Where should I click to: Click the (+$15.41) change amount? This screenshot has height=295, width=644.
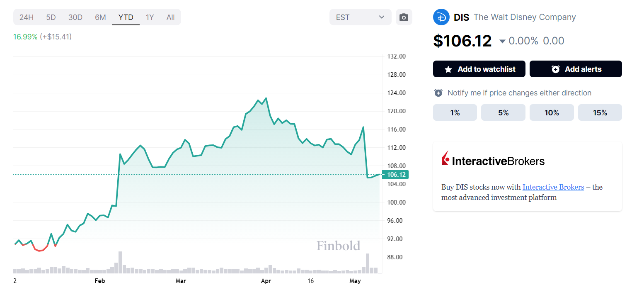56,37
